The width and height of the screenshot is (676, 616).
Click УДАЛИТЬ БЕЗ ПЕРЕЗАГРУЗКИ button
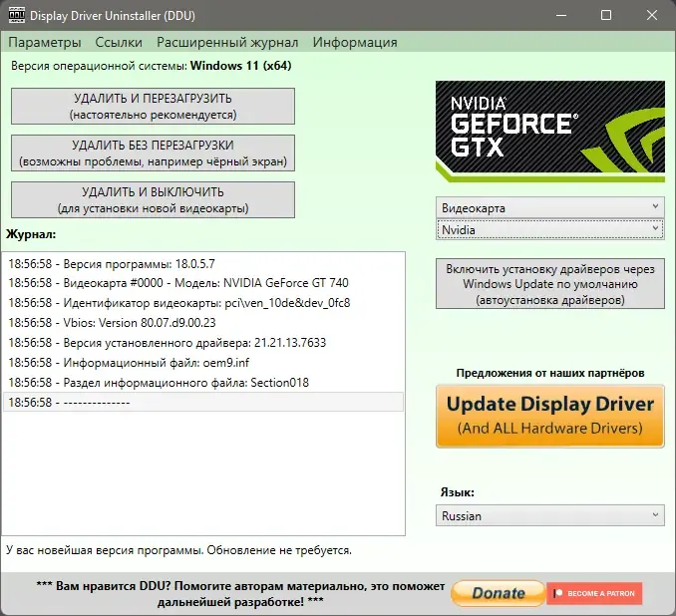pos(154,154)
